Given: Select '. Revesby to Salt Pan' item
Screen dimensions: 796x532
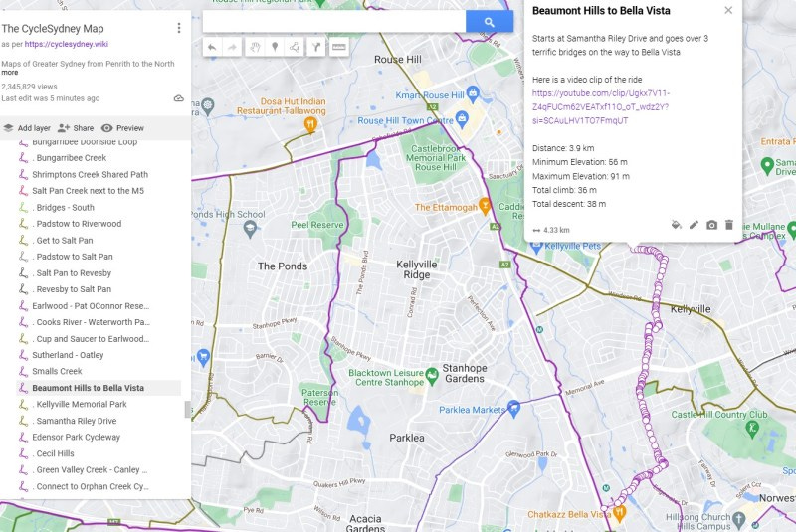Looking at the screenshot, I should 99,289.
